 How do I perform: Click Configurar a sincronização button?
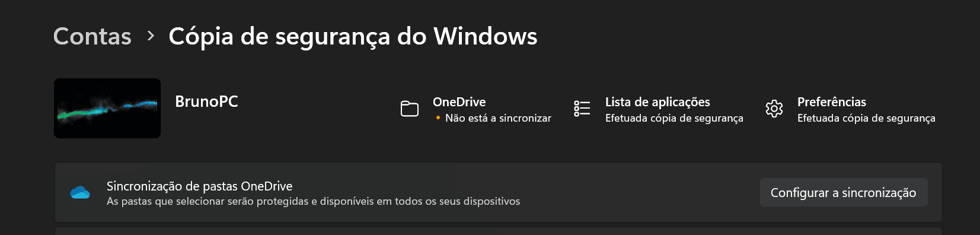[844, 192]
